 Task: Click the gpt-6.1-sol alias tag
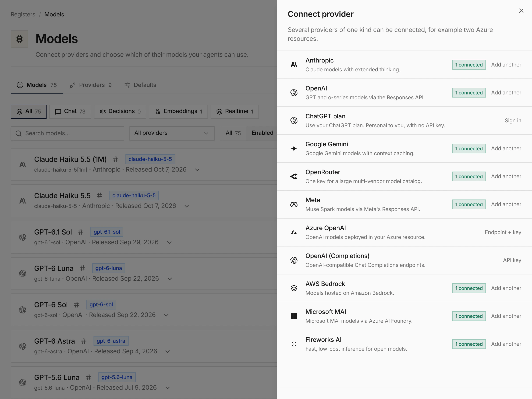coord(107,232)
